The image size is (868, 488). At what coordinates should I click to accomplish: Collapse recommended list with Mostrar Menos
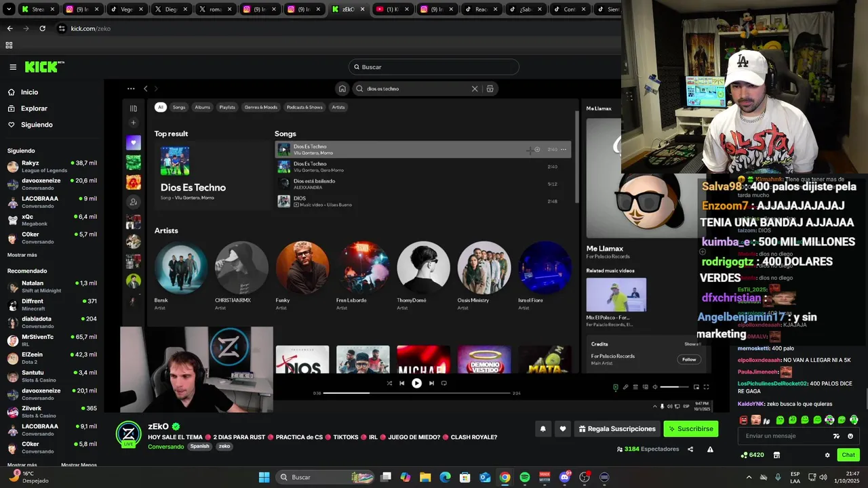[x=79, y=465]
